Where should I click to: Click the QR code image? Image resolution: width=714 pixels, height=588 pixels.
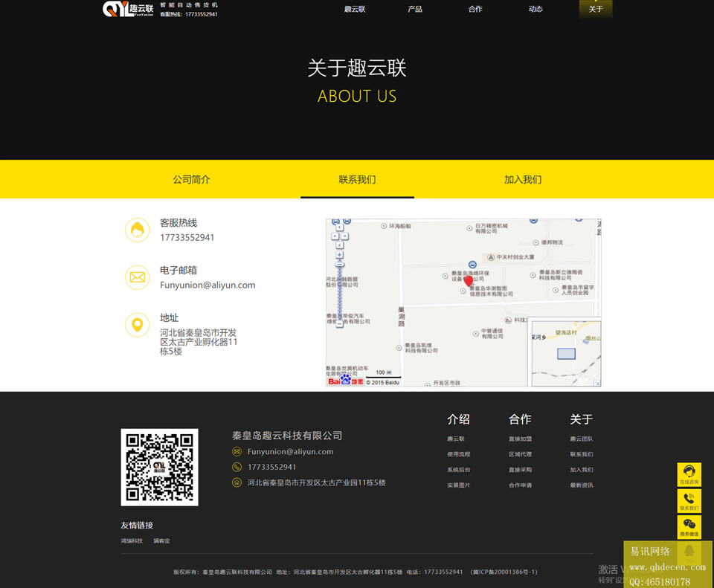coord(159,468)
